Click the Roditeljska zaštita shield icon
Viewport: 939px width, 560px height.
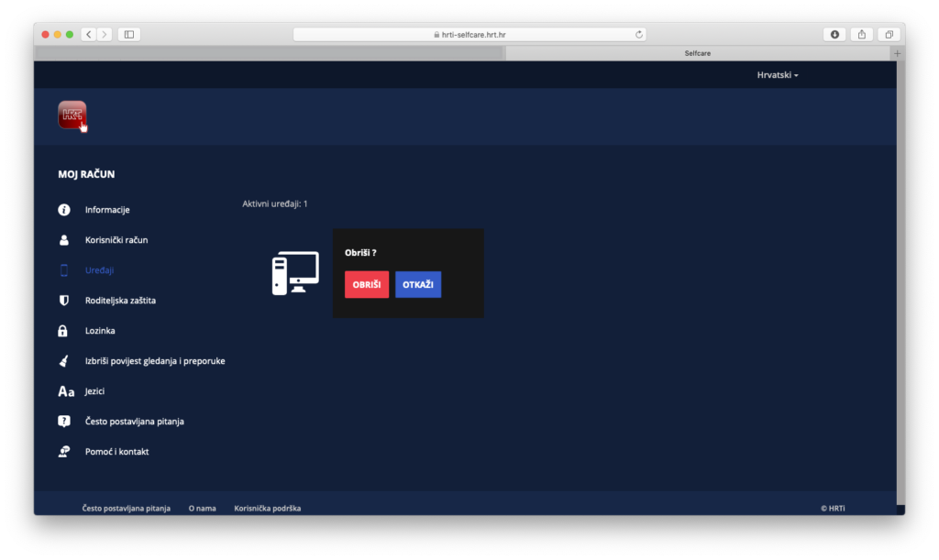[64, 301]
